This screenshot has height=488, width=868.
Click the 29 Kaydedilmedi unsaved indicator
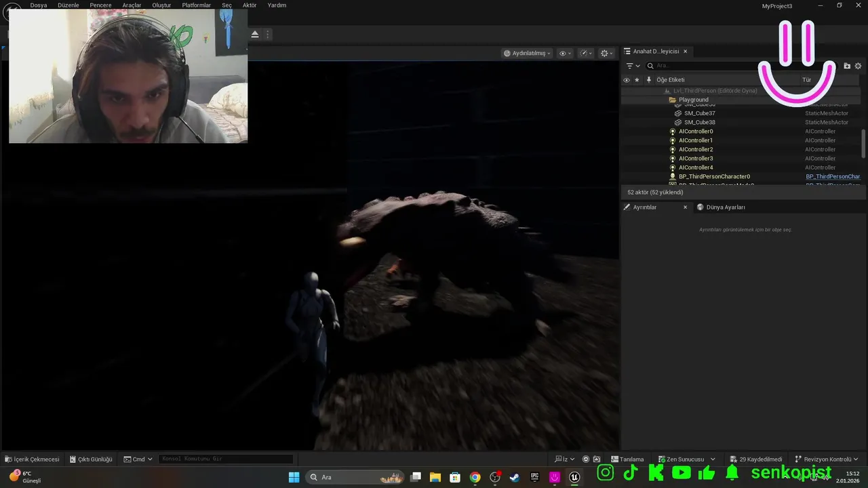pyautogui.click(x=756, y=460)
